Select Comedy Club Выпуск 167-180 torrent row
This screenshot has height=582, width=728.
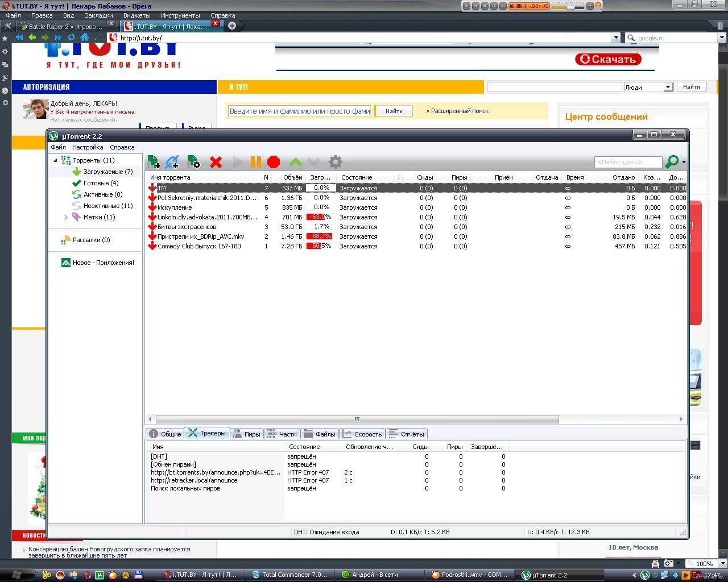tap(416, 246)
